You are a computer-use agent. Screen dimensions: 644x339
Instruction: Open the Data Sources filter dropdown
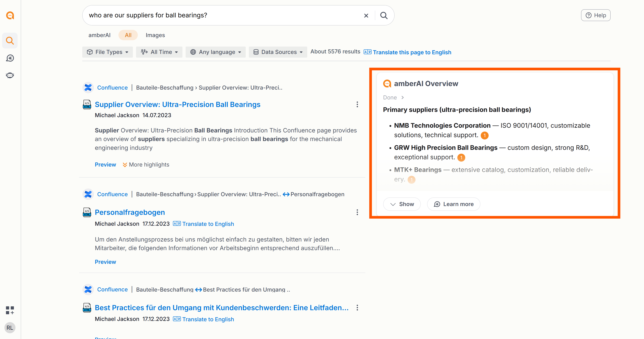[278, 52]
